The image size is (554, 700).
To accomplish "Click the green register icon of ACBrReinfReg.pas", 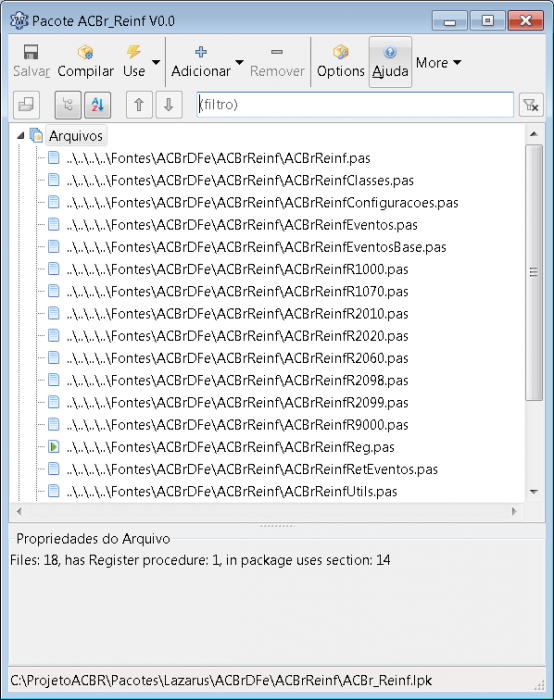I will point(54,446).
